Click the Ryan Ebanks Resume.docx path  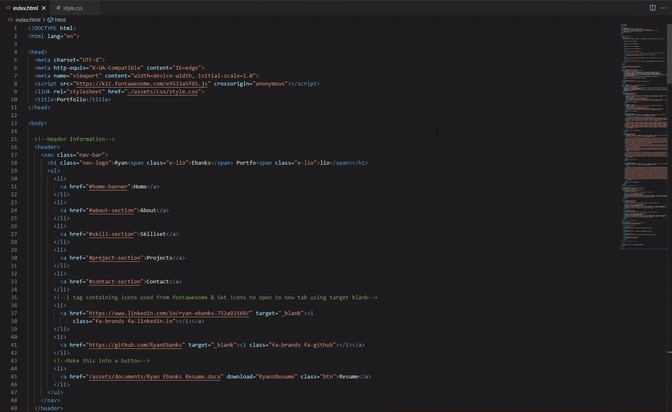point(154,376)
